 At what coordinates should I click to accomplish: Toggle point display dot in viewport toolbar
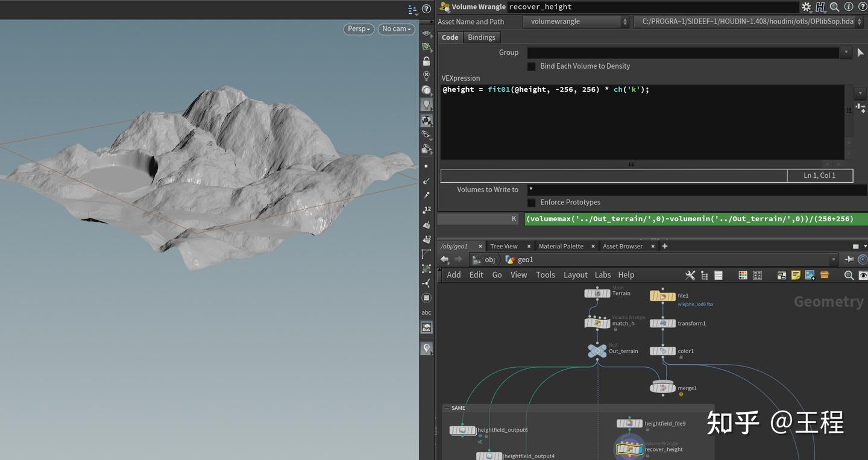[427, 166]
